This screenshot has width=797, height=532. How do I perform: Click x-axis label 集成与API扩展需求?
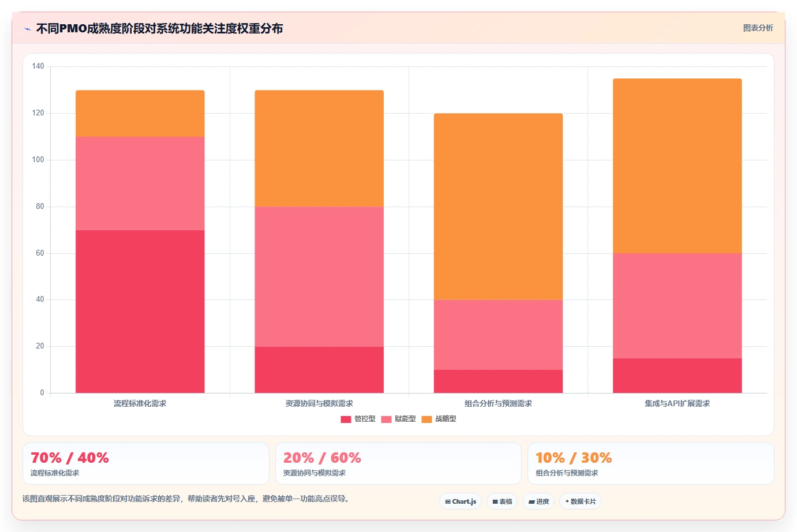678,403
